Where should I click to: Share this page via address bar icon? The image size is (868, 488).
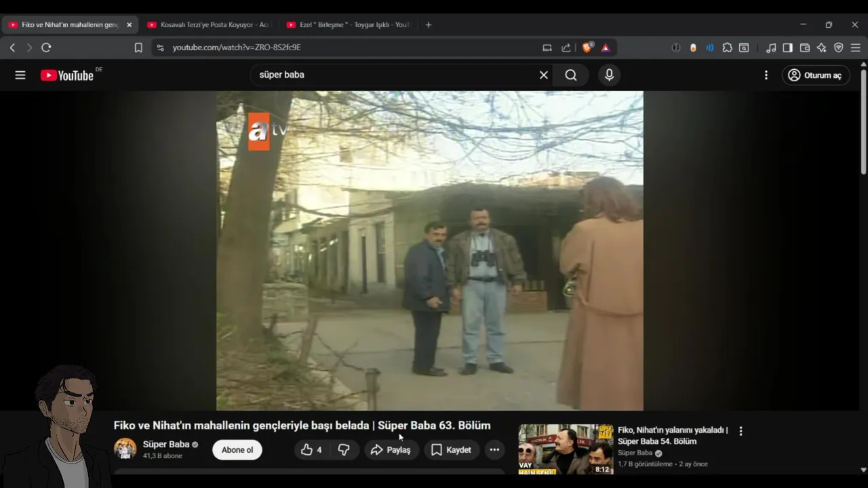[566, 47]
